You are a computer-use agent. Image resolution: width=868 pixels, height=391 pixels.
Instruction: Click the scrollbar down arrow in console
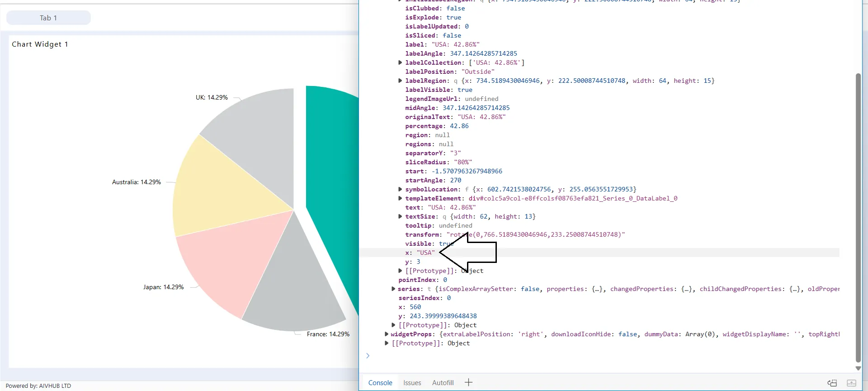858,368
